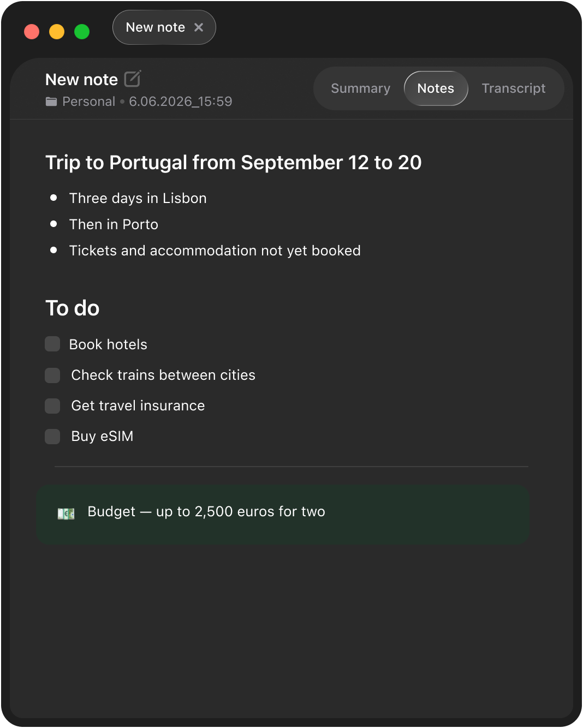Screen dimensions: 583x728
Task: Click the green fullscreen window button
Action: pyautogui.click(x=82, y=32)
